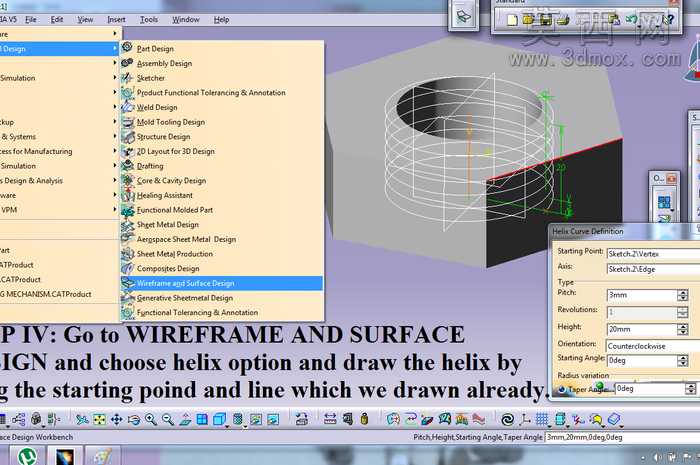Image resolution: width=700 pixels, height=465 pixels.
Task: Open the Tools menu in menu bar
Action: tap(149, 19)
